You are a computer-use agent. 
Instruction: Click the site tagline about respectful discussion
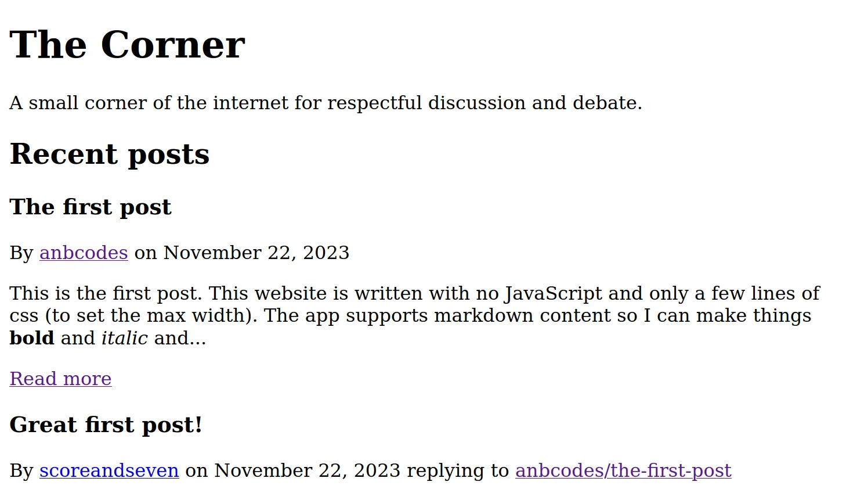click(x=325, y=103)
